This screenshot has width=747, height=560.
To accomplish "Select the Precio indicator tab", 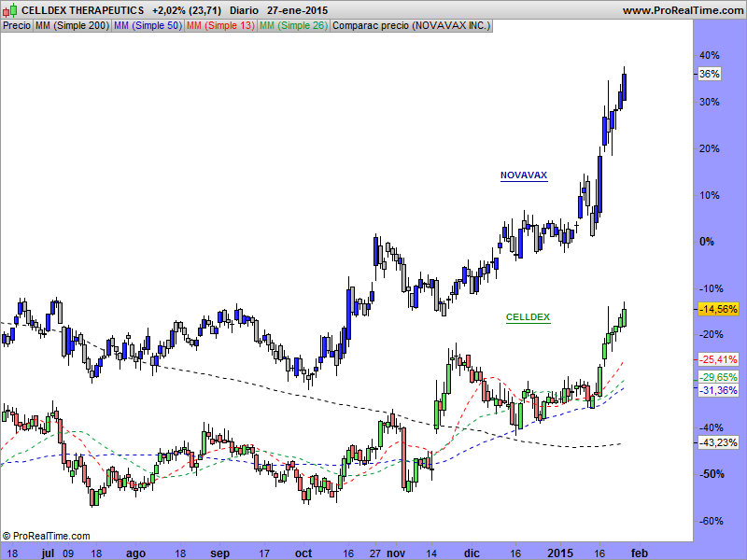I will click(17, 26).
